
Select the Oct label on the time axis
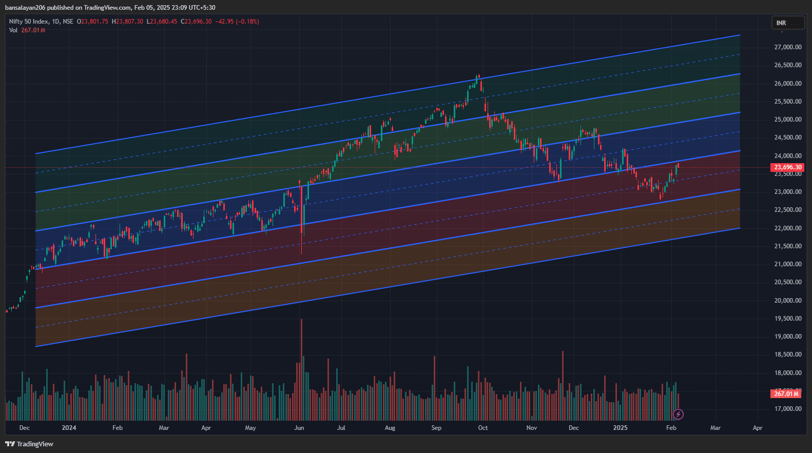tap(483, 428)
